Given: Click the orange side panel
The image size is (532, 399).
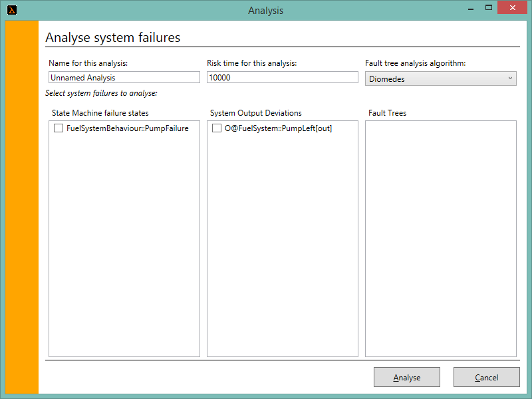Looking at the screenshot, I should click(22, 207).
